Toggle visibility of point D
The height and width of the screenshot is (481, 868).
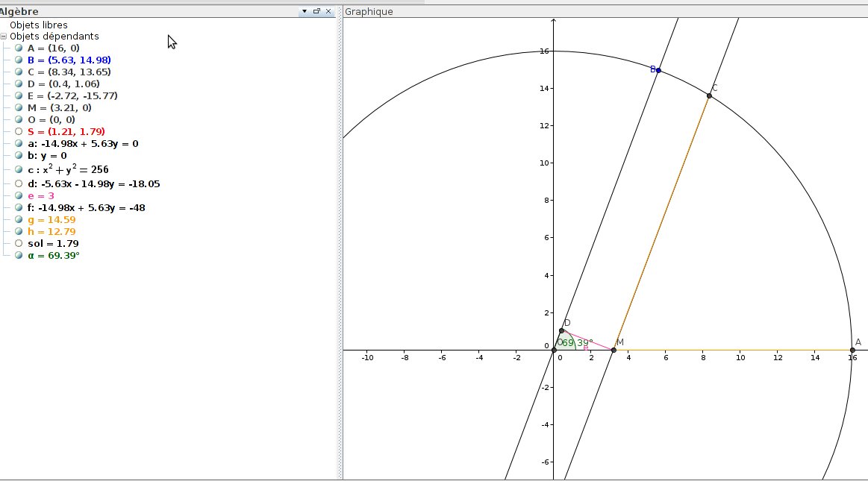(19, 84)
